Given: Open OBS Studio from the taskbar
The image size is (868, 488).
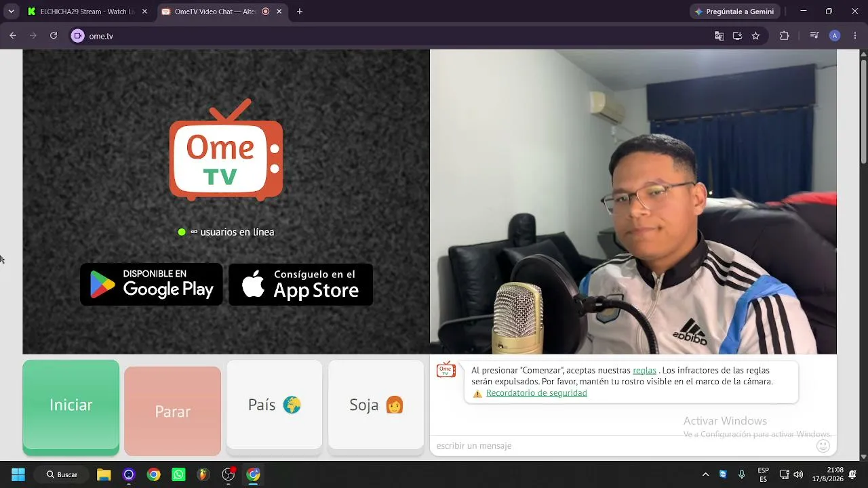Looking at the screenshot, I should pyautogui.click(x=229, y=474).
